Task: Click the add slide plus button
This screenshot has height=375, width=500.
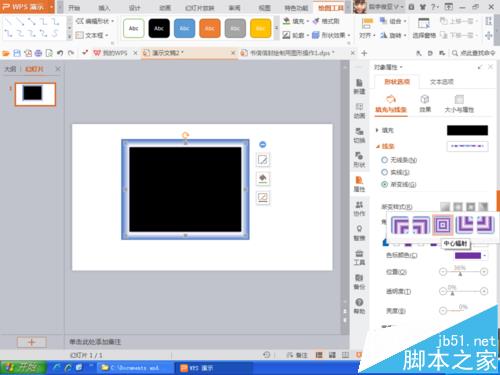Action: pos(32,342)
